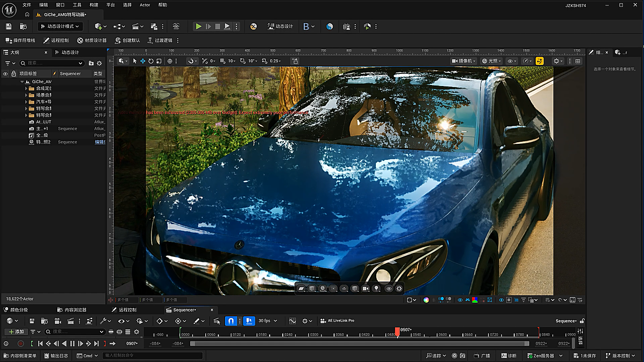The width and height of the screenshot is (644, 362).
Task: Click the Select mode arrow tool in the viewport toolbar
Action: pyautogui.click(x=135, y=61)
